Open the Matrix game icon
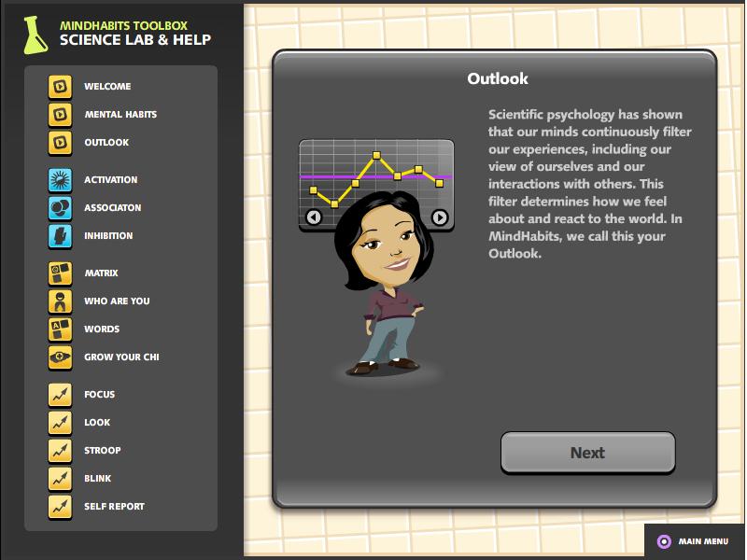 61,273
